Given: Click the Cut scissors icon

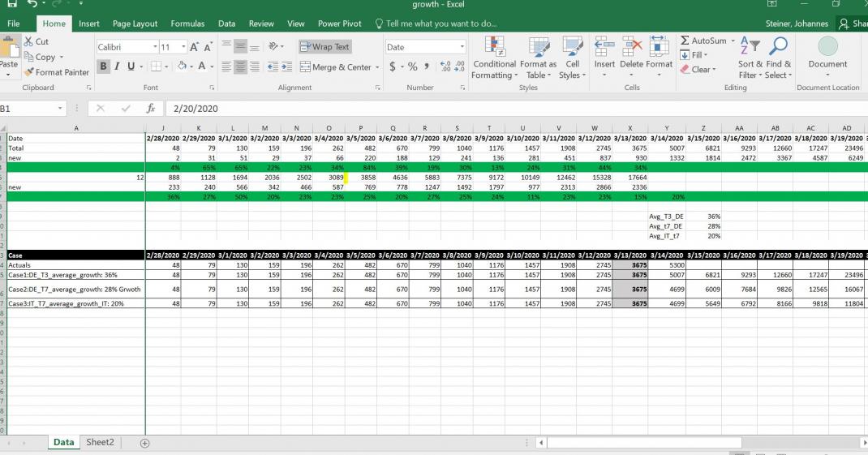Looking at the screenshot, I should click(x=29, y=42).
